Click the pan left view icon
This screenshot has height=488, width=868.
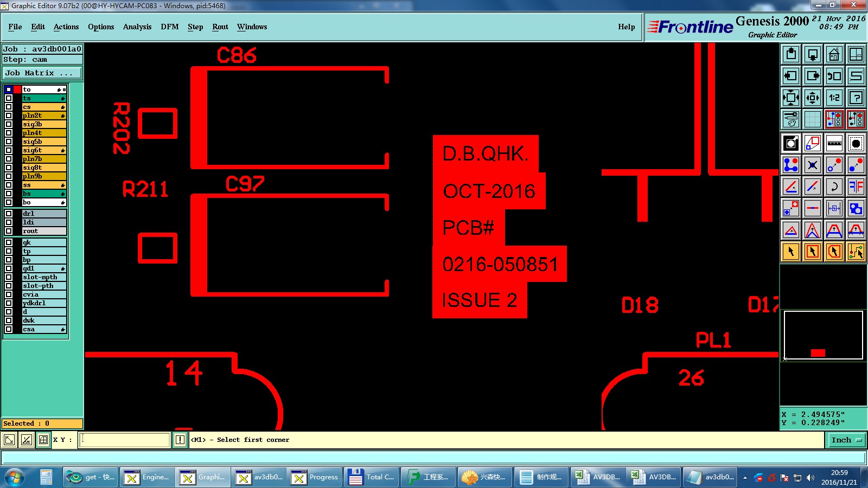tap(791, 76)
